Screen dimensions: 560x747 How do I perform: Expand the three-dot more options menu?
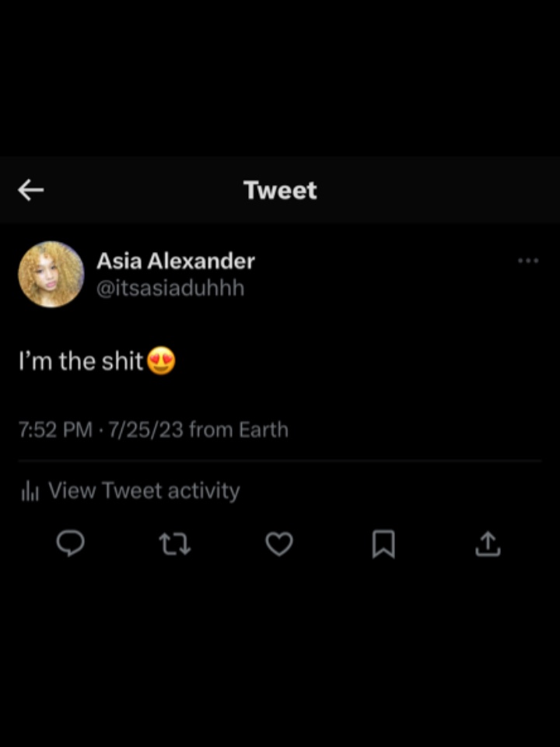[x=528, y=261]
